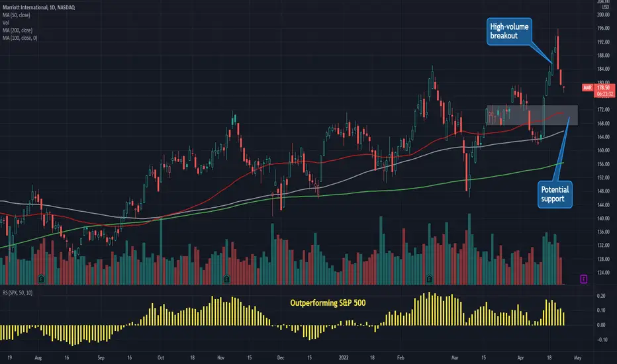Viewport: 617px width, 364px height.
Task: Click the MAR ticker price tag
Action: [x=587, y=88]
